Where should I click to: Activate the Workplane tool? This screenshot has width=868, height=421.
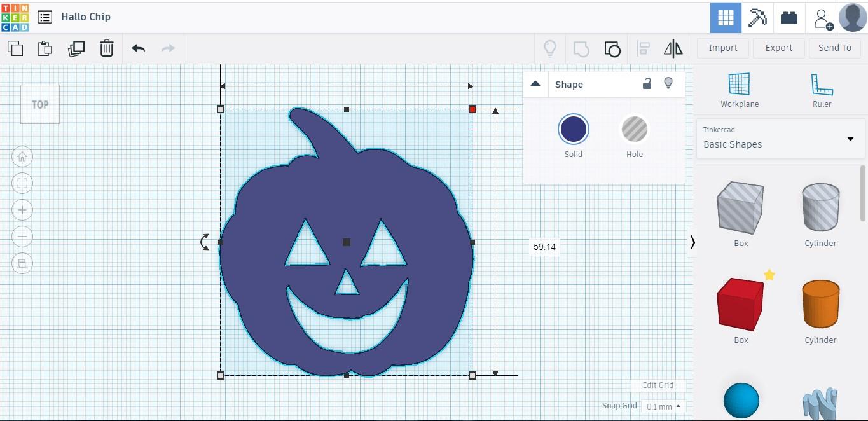[740, 90]
